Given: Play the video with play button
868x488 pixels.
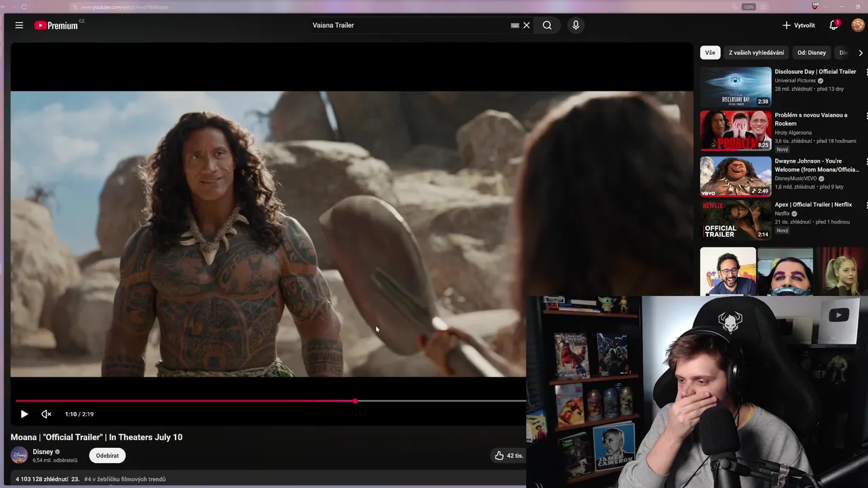Looking at the screenshot, I should pyautogui.click(x=24, y=414).
